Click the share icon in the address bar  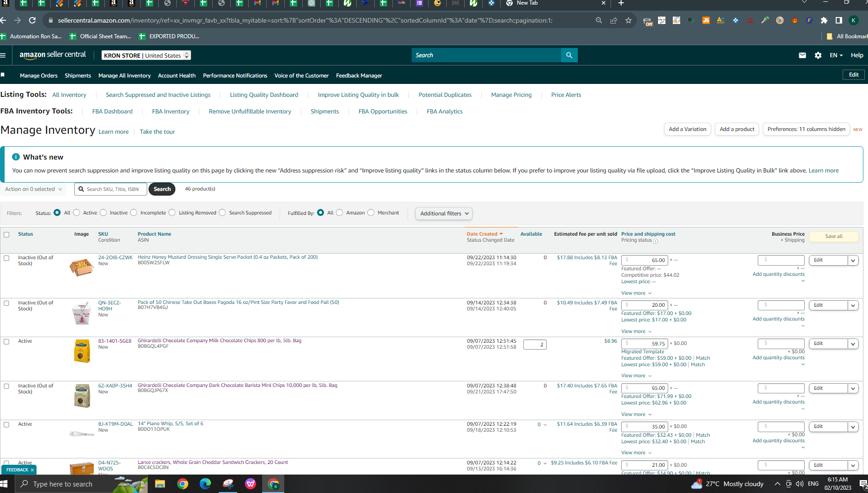614,20
